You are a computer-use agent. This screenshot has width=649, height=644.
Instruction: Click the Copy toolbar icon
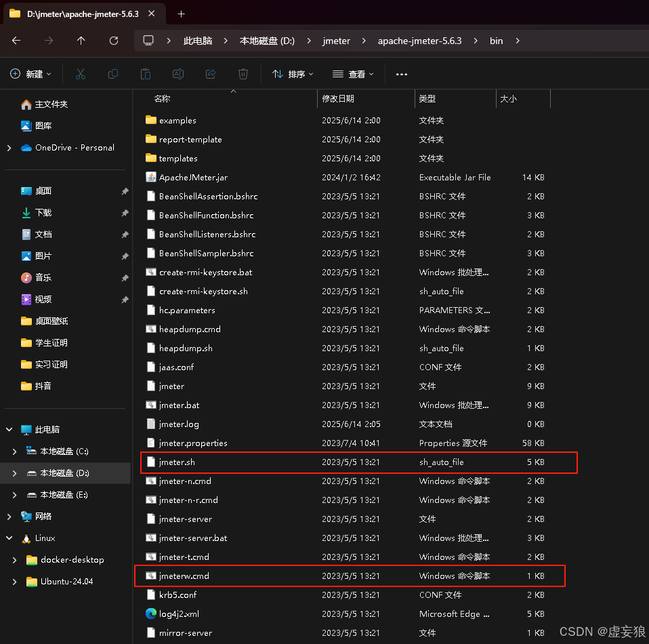[x=113, y=74]
